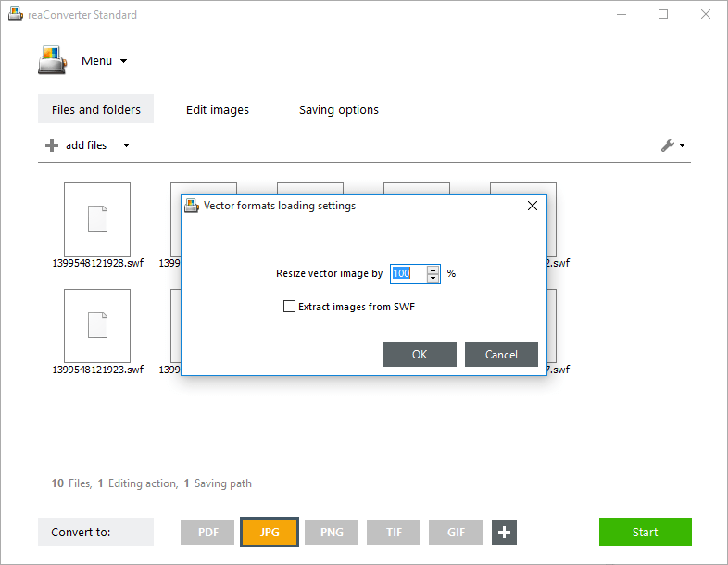Screen dimensions: 728x565
Task: Switch to the Edit images tab
Action: click(218, 109)
